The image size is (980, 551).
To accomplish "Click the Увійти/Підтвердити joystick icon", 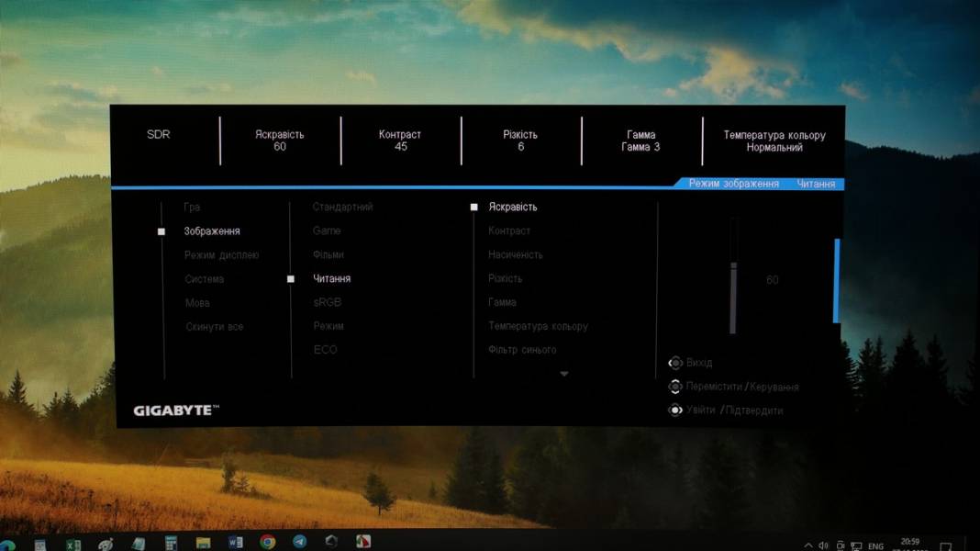I will [675, 410].
